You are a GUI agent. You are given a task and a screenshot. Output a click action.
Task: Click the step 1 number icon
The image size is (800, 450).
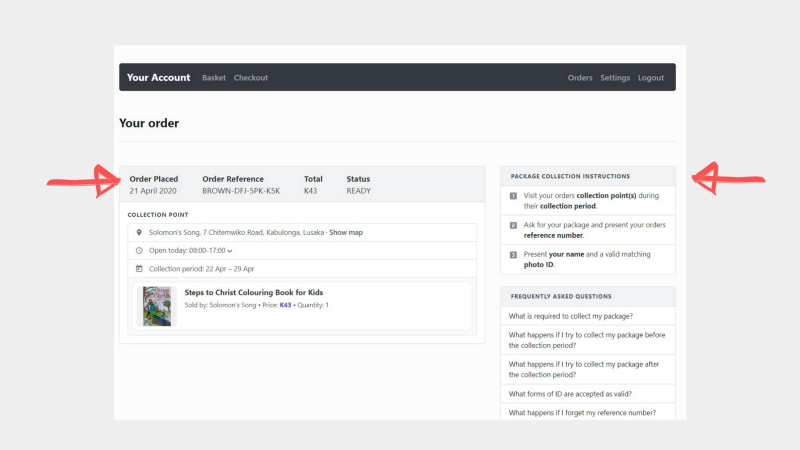(x=513, y=196)
